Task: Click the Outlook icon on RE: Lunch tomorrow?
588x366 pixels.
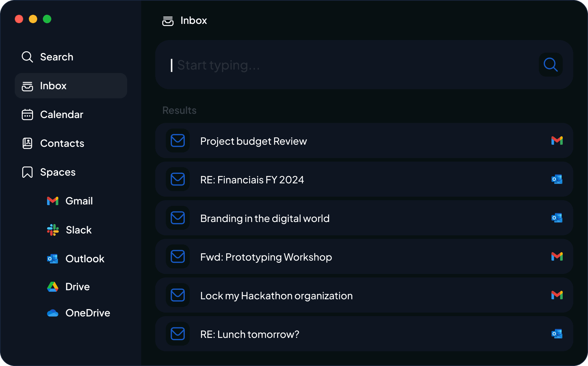Action: coord(557,334)
